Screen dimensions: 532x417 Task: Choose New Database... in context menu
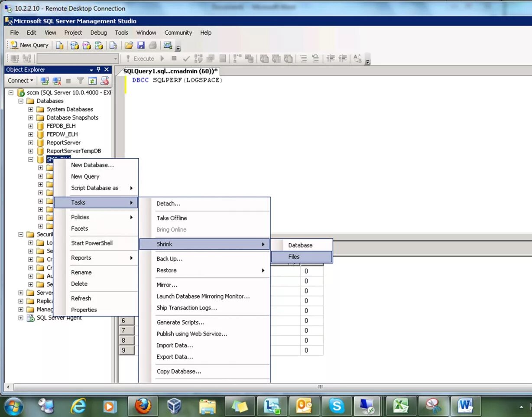pos(96,165)
